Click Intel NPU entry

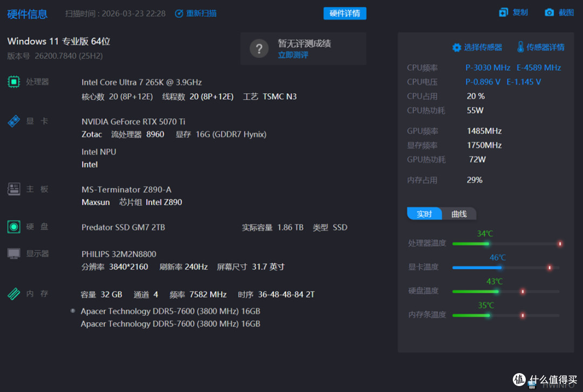pyautogui.click(x=99, y=152)
